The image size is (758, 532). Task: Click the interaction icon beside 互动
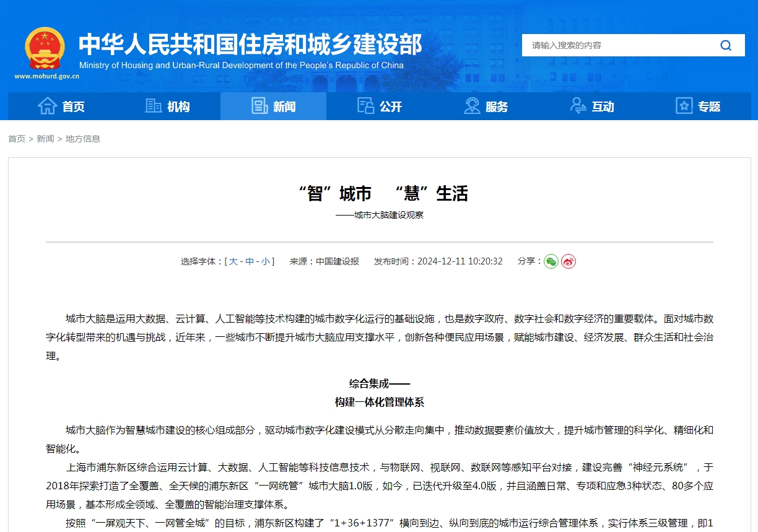tap(578, 106)
